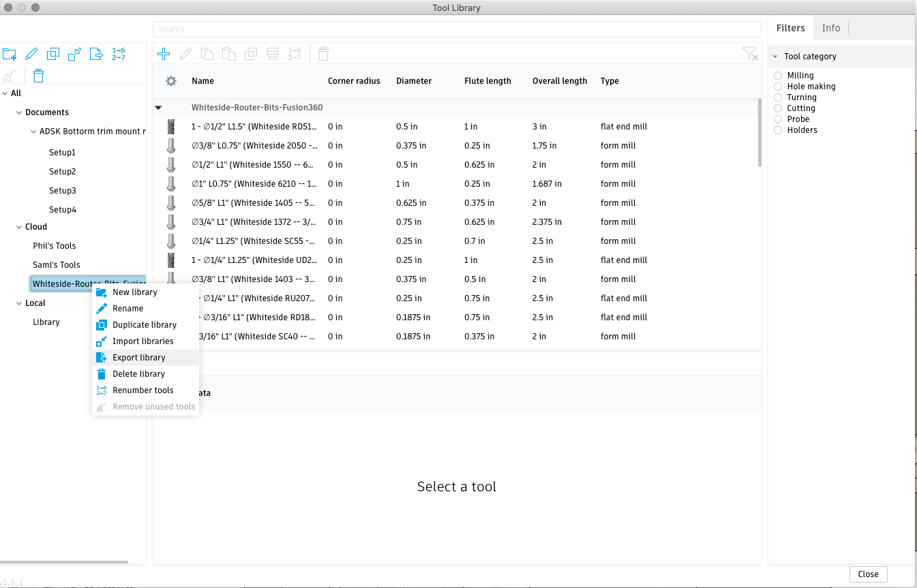Viewport: 917px width, 588px height.
Task: Click the Delete tool trash icon in the tool toolbar
Action: pyautogui.click(x=324, y=54)
